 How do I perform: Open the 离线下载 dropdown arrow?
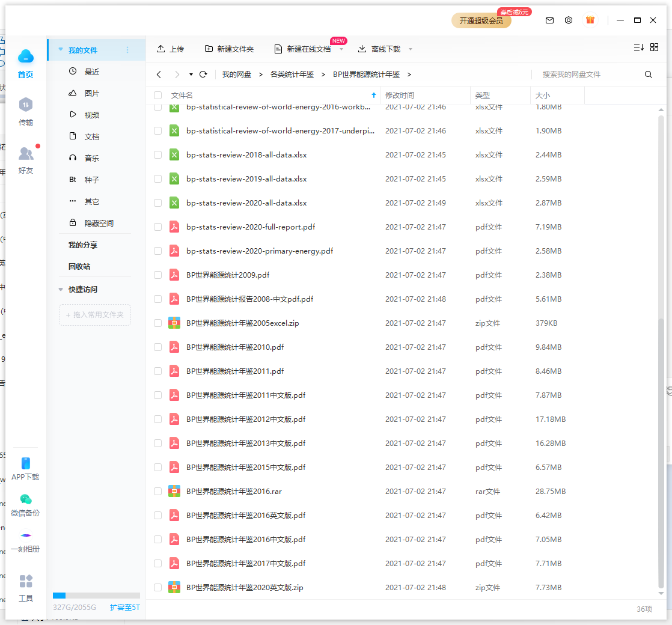pos(410,49)
